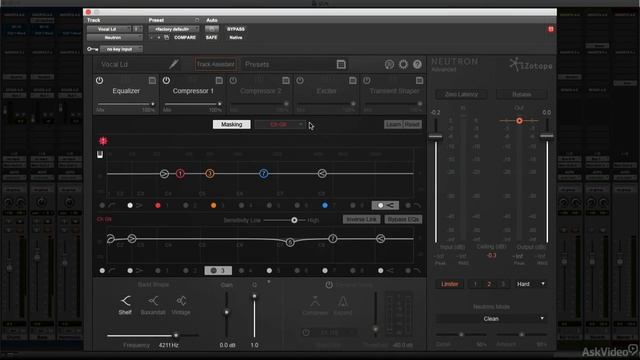Click the band Frequency slider handle
This screenshot has height=360, width=640.
(x=176, y=336)
